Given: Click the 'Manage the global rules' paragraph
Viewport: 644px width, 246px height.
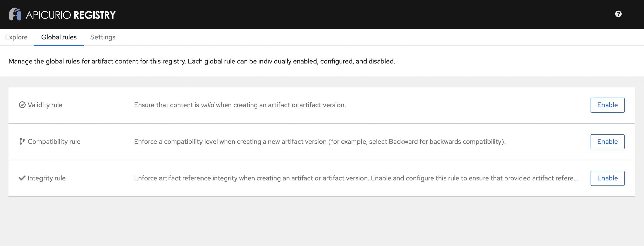Looking at the screenshot, I should click(202, 61).
